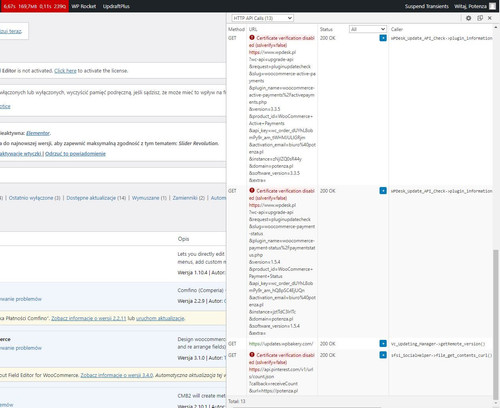Image resolution: width=500 pixels, height=408 pixels.
Task: Filter plugins by 'Ostatnio wyłączone (3)'
Action: [x=35, y=198]
